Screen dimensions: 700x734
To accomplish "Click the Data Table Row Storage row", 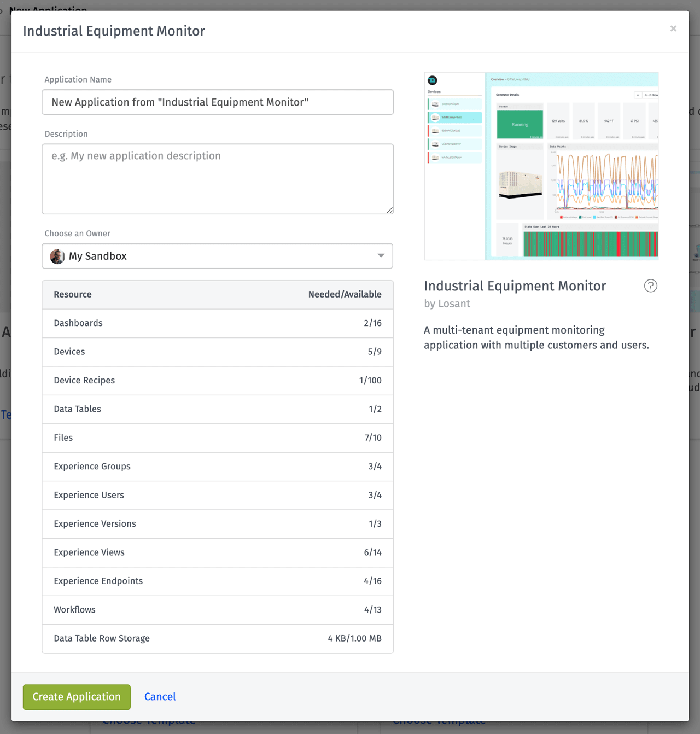I will pos(218,638).
